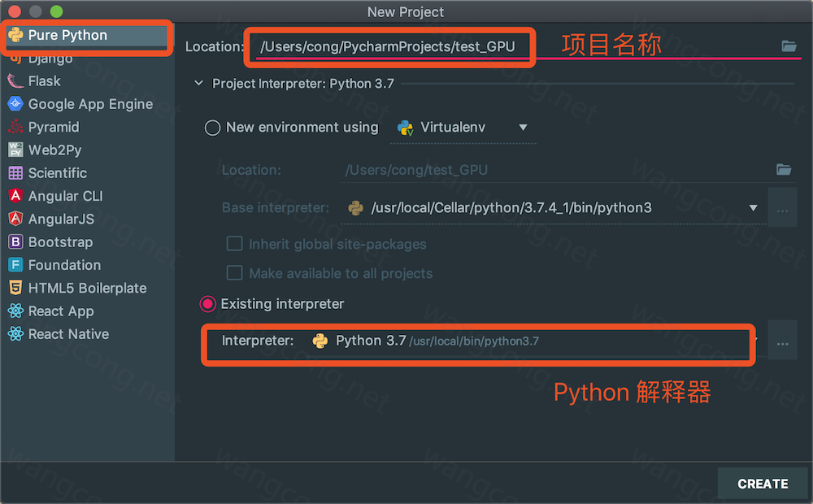Pick Google App Engine project type

click(87, 104)
